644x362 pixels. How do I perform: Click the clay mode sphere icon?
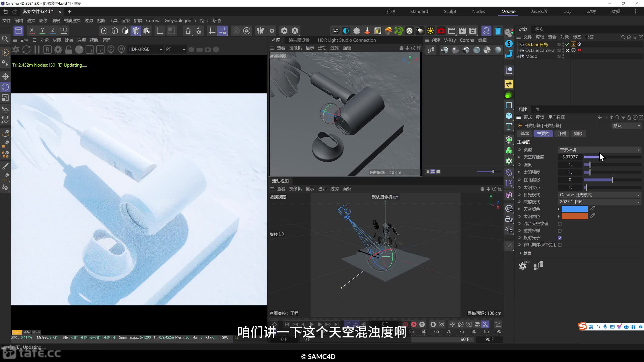pyautogui.click(x=79, y=50)
